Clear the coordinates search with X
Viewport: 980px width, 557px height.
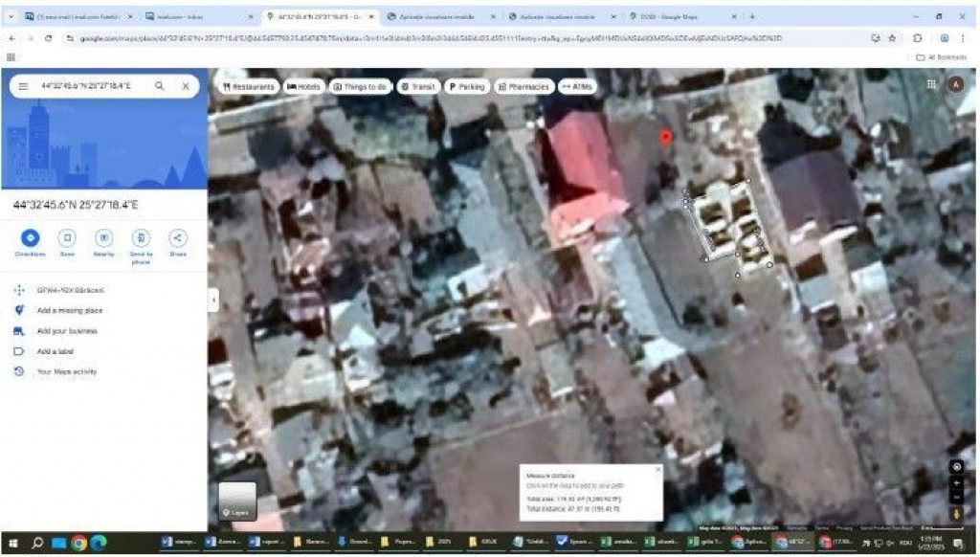point(186,86)
